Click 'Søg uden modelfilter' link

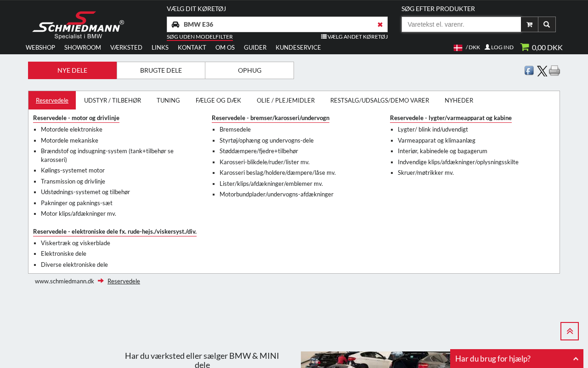[x=199, y=37]
